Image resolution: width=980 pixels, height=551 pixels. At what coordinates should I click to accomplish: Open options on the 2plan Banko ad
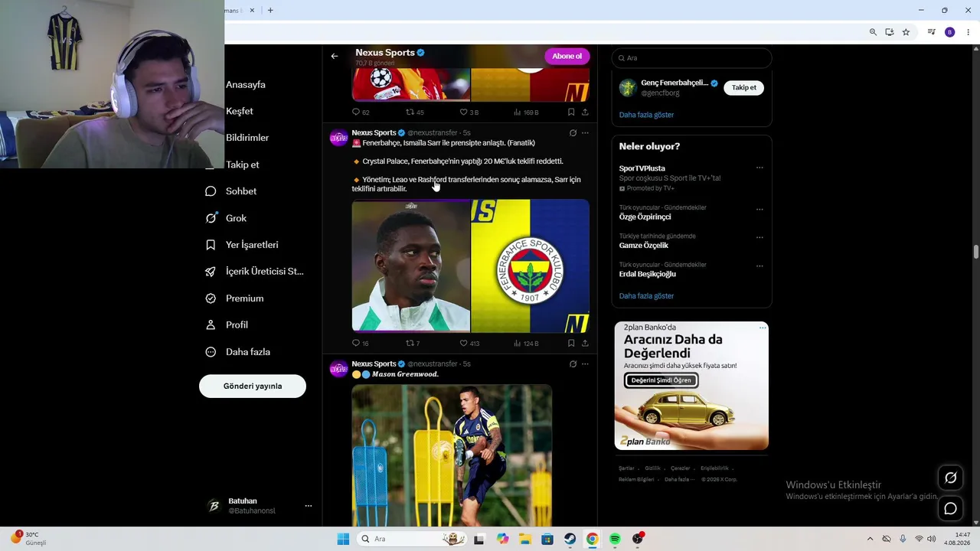[763, 328]
